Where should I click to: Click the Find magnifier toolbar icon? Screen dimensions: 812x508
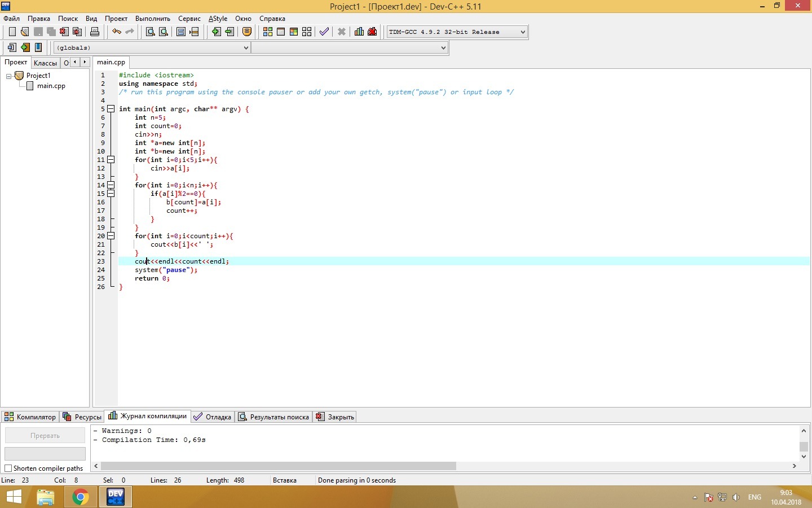[x=150, y=32]
